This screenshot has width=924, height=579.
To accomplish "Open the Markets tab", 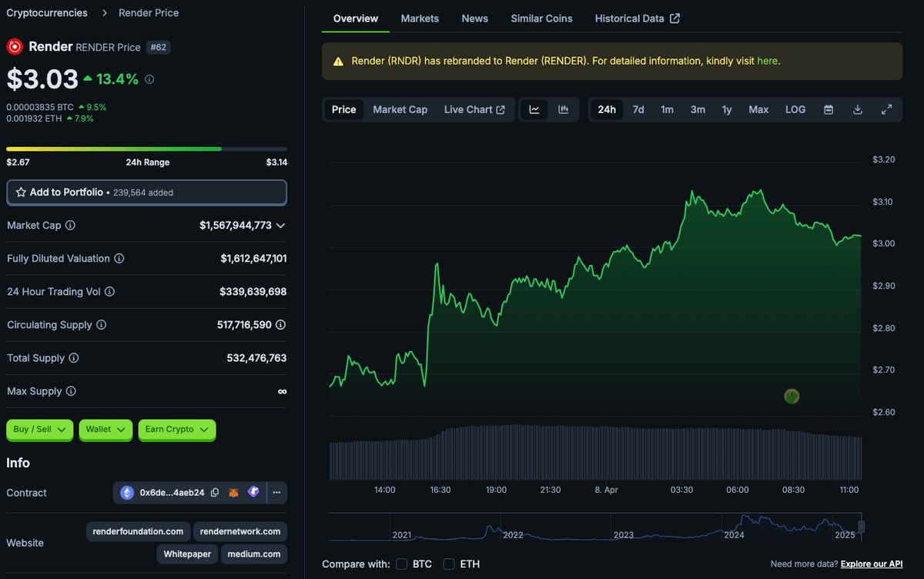I will pyautogui.click(x=420, y=18).
